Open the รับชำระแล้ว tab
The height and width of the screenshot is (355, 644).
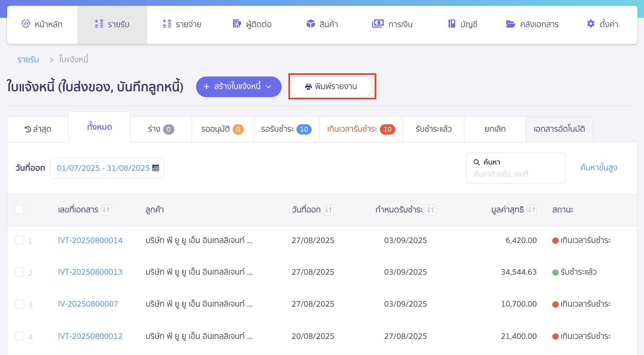coord(433,129)
